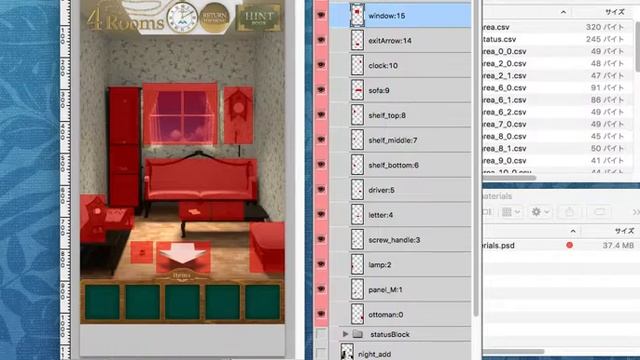Select the shelf_bottom:6 layer name
Viewport: 640px width, 360px height.
coord(393,165)
